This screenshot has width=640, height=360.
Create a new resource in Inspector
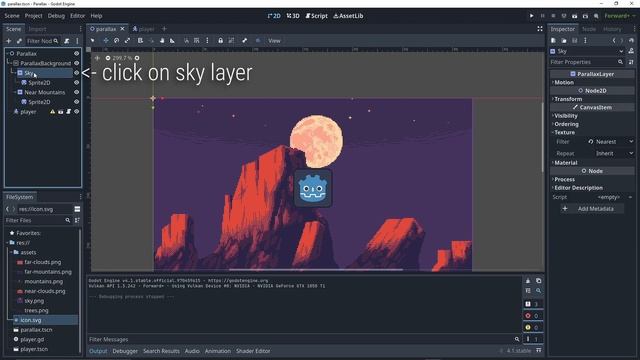click(x=553, y=40)
